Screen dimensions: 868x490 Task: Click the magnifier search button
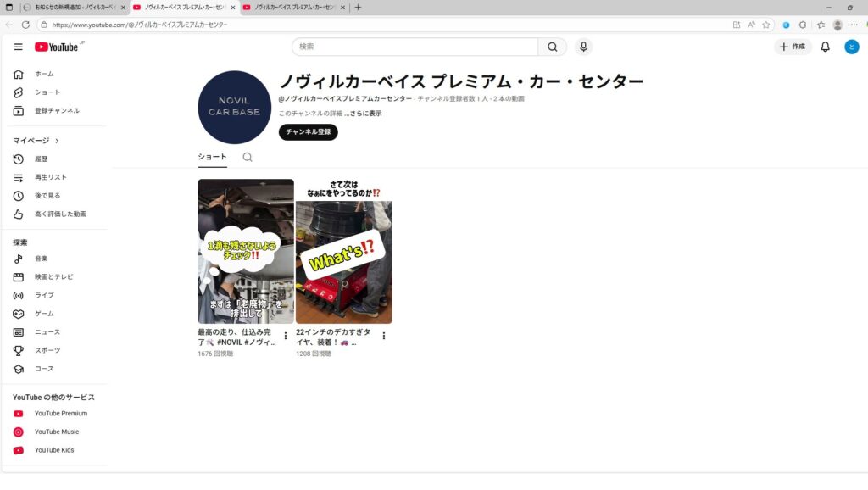coord(552,47)
